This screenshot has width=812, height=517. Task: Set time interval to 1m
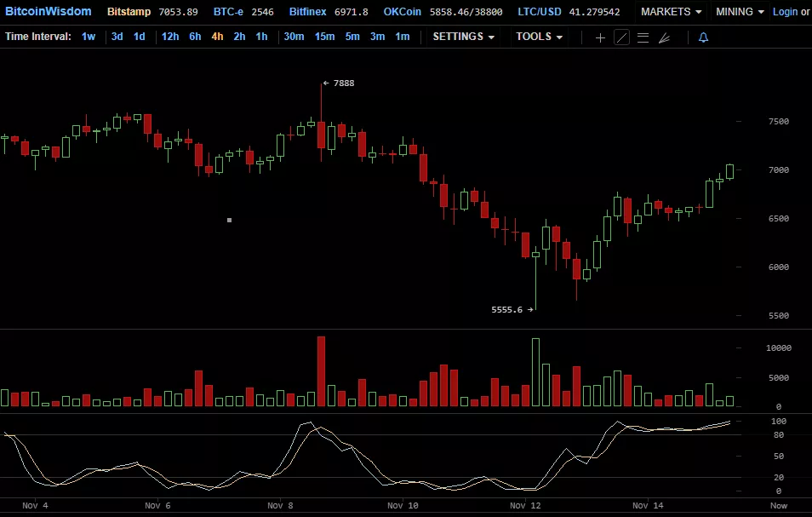pyautogui.click(x=403, y=37)
